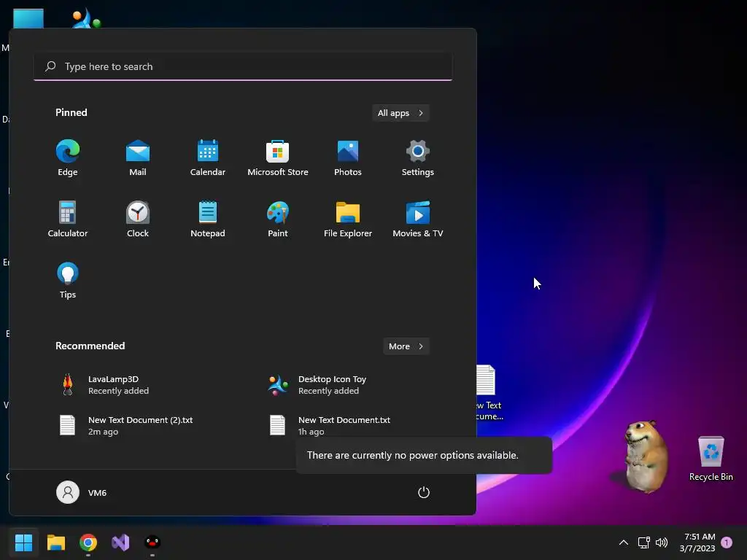Open the notification badge showing 1
This screenshot has width=747, height=560.
click(x=727, y=542)
